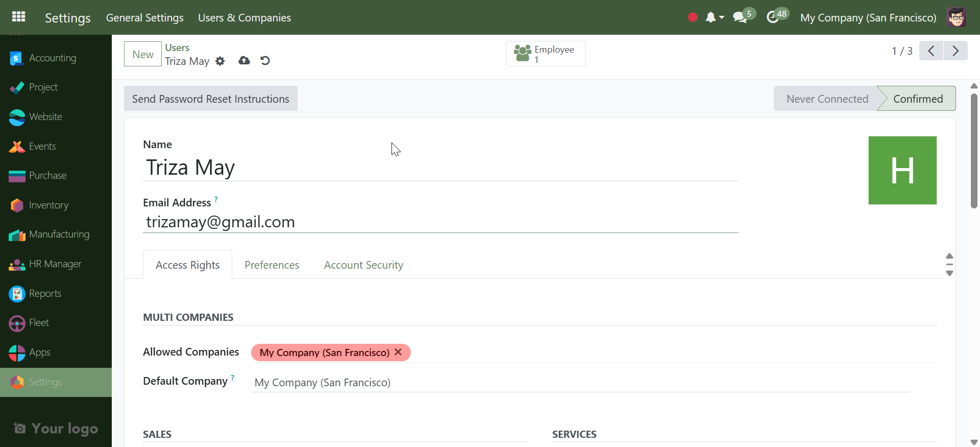
Task: Click the Email Address input field
Action: pos(440,222)
